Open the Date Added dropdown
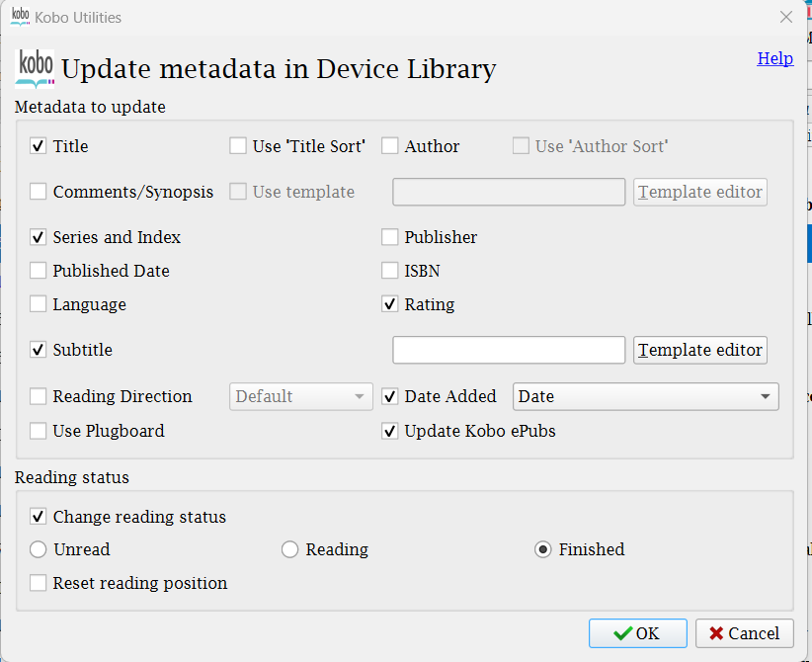This screenshot has width=812, height=662. (646, 396)
